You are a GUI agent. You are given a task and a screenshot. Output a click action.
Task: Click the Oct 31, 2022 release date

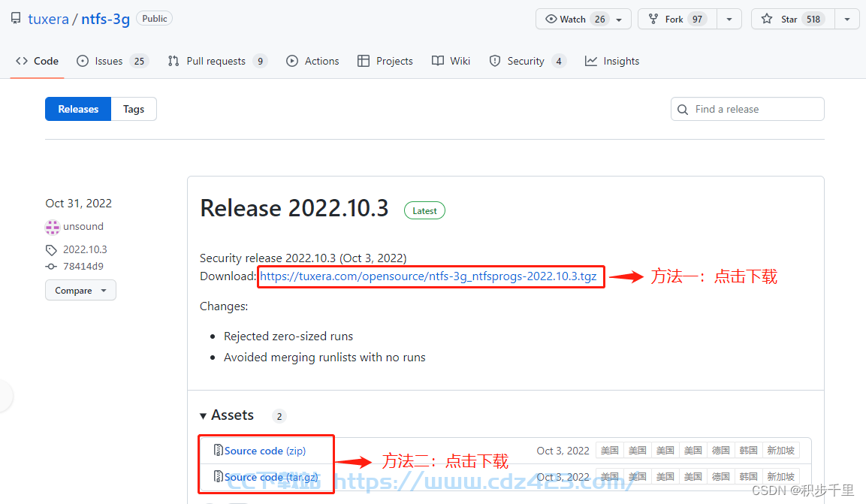click(x=78, y=203)
